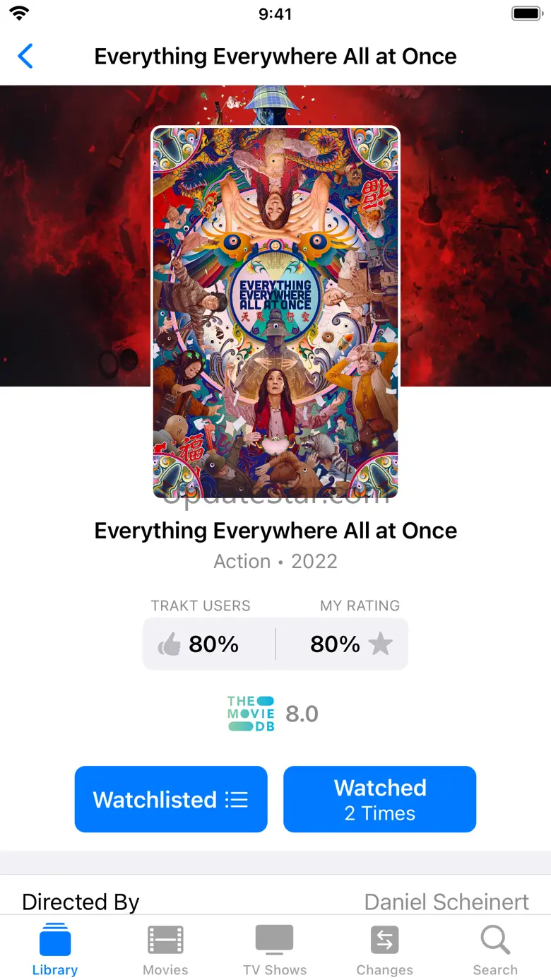Viewport: 551px width, 980px height.
Task: Click the 80% Trakt users rating
Action: click(213, 644)
